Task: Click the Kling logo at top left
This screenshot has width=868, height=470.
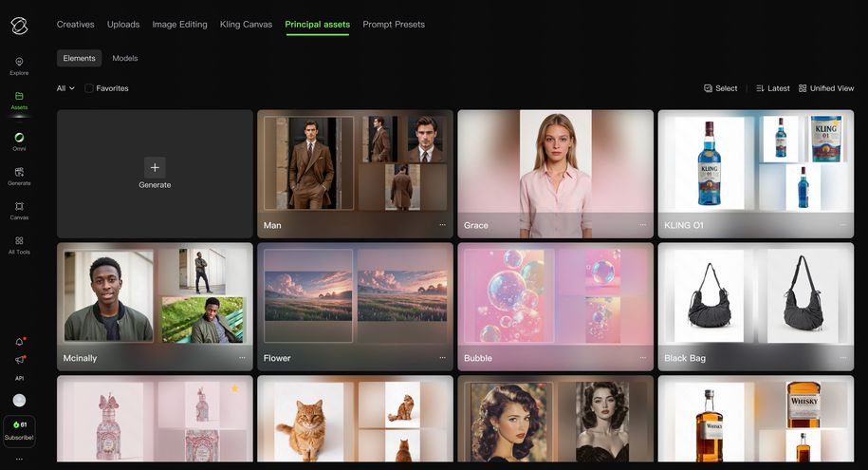Action: pyautogui.click(x=19, y=23)
